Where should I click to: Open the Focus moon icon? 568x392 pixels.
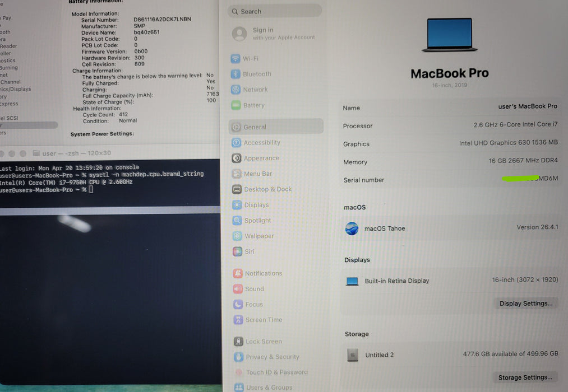click(x=238, y=305)
